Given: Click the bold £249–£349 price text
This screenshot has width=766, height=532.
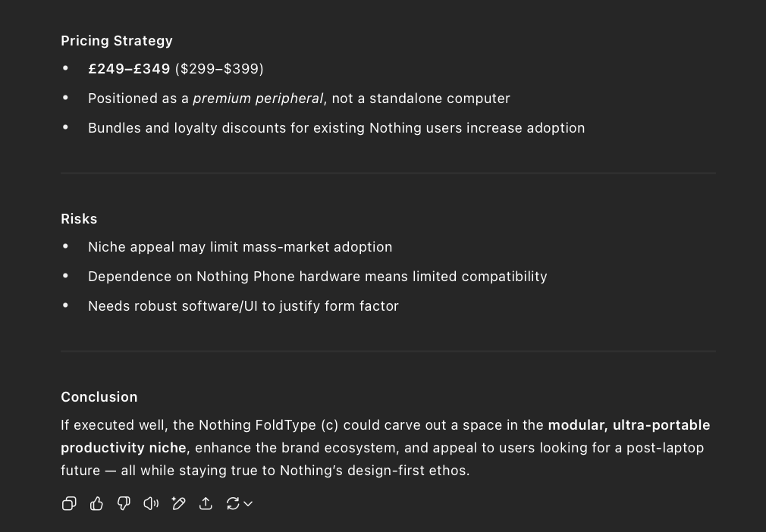Looking at the screenshot, I should [129, 69].
